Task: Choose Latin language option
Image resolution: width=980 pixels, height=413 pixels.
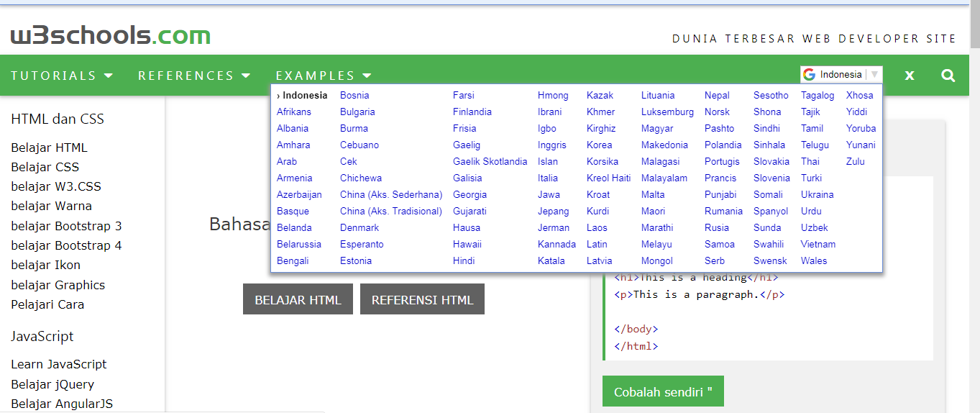Action: tap(597, 244)
